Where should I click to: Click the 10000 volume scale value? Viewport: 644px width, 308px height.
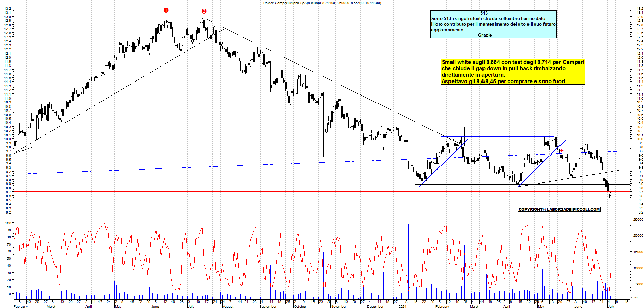click(x=638, y=268)
